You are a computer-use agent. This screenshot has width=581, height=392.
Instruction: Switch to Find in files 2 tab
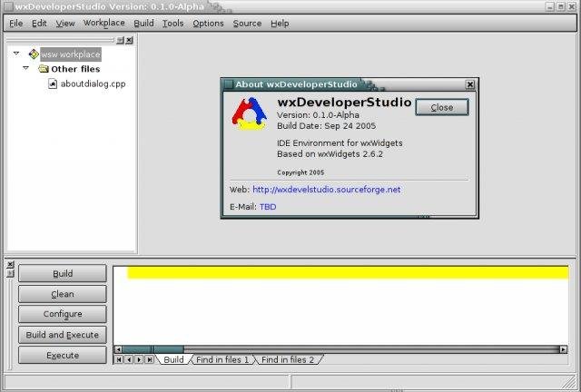(288, 359)
